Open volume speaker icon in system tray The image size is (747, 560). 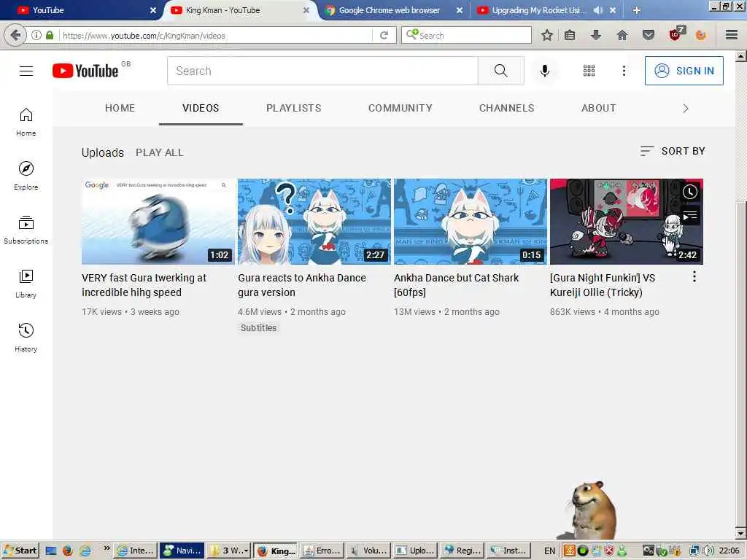coord(708,551)
